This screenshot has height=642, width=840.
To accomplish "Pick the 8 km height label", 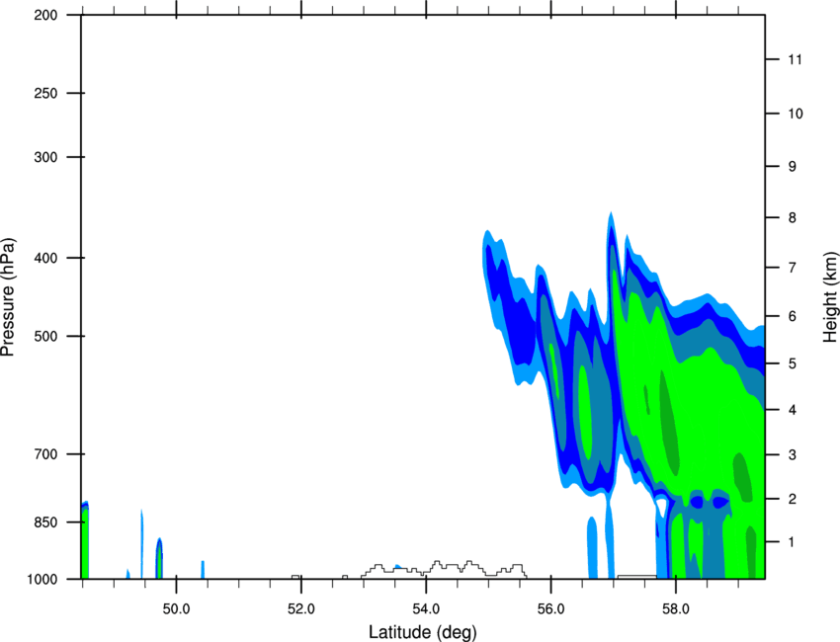I will click(793, 217).
